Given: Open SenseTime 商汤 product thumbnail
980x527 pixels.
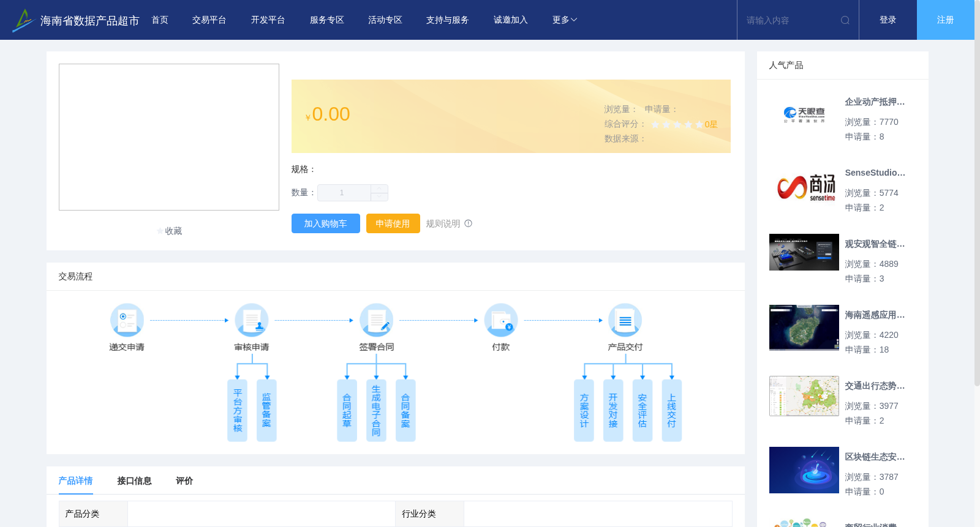Looking at the screenshot, I should pyautogui.click(x=804, y=186).
